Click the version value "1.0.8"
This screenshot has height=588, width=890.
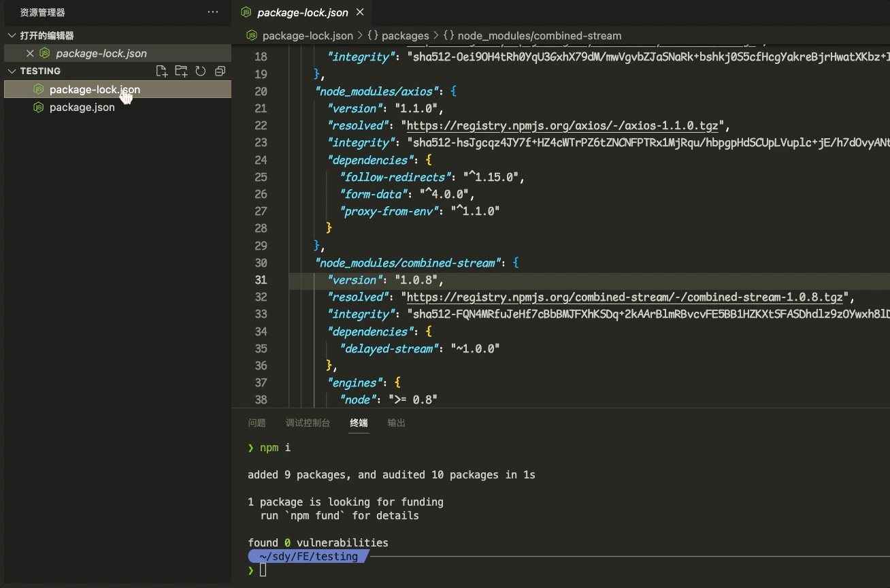point(416,280)
